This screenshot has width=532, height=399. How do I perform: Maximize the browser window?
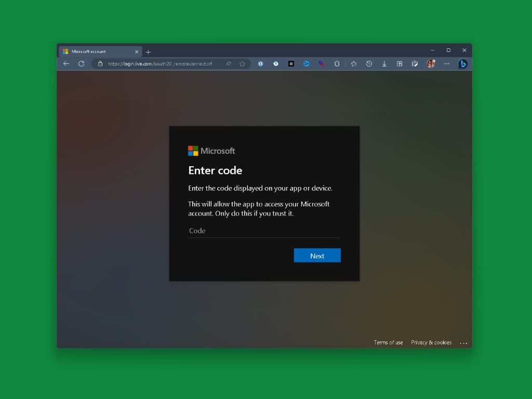click(448, 50)
